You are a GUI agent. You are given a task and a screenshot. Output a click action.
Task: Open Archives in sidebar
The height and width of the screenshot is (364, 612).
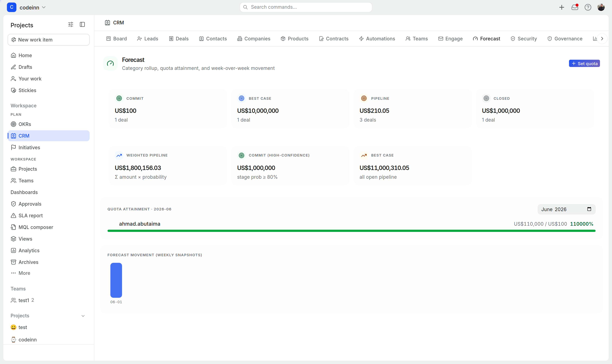(x=49, y=262)
